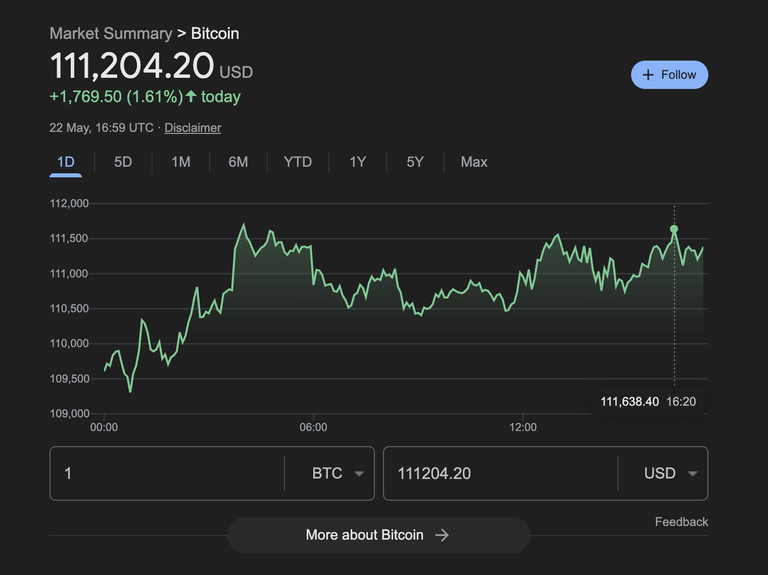The width and height of the screenshot is (768, 575).
Task: Go to Market Summary breadcrumb
Action: point(111,33)
